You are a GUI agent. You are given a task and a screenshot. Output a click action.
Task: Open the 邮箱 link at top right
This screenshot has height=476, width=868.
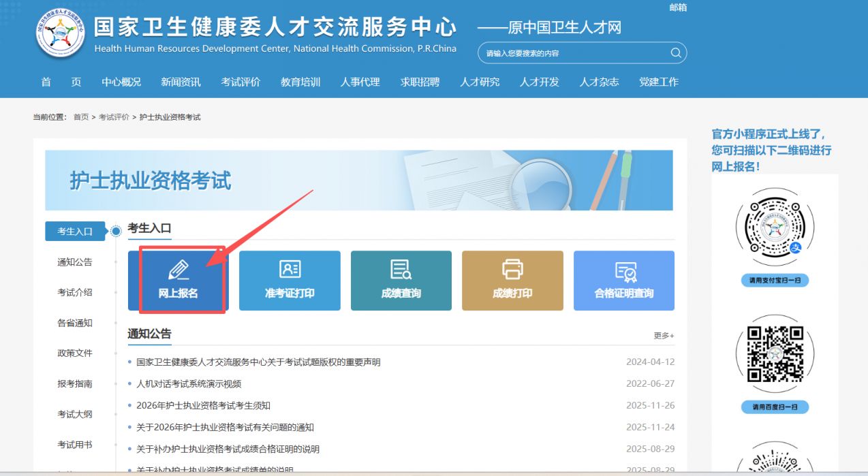tap(679, 7)
